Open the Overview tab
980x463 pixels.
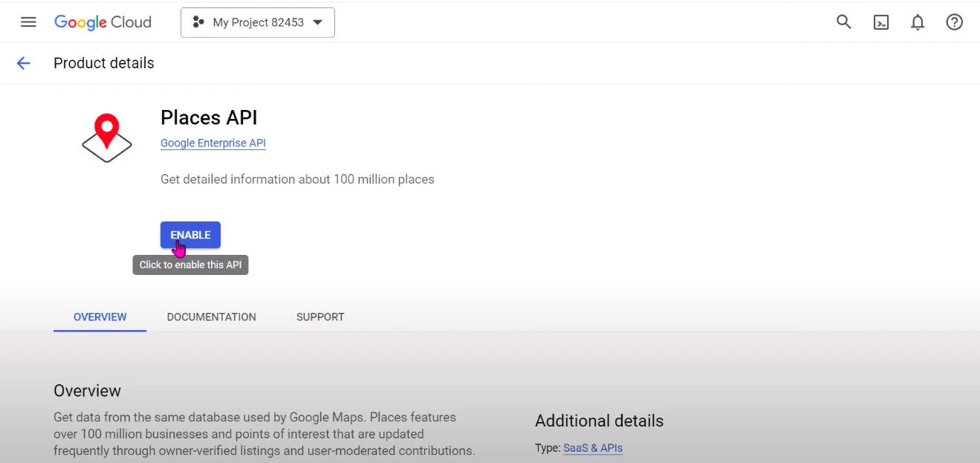tap(100, 317)
